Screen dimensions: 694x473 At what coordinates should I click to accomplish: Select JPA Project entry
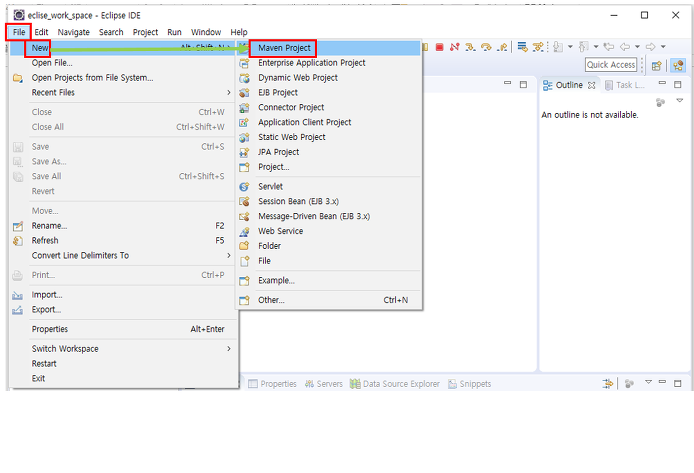click(x=328, y=152)
